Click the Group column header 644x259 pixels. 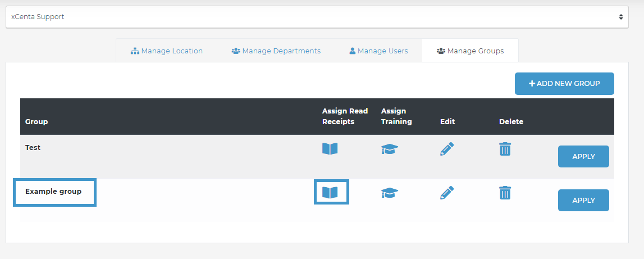36,122
